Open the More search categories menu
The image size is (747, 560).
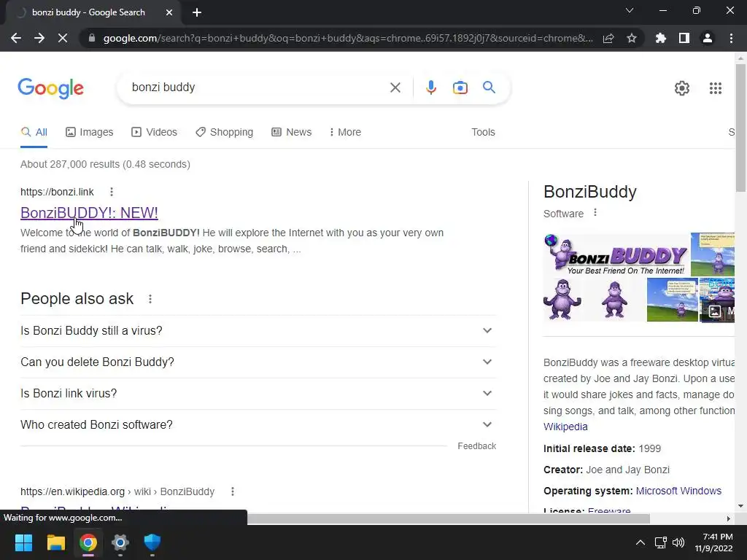click(345, 133)
